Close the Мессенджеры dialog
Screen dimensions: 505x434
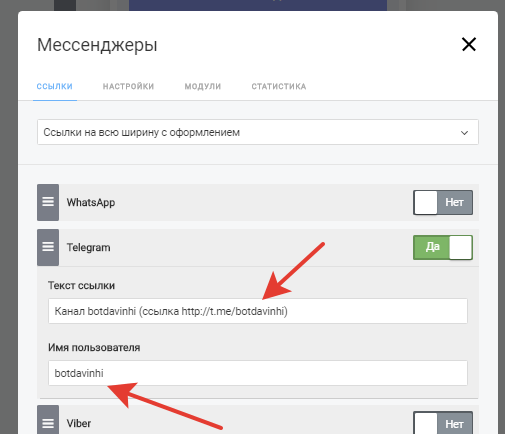[469, 44]
